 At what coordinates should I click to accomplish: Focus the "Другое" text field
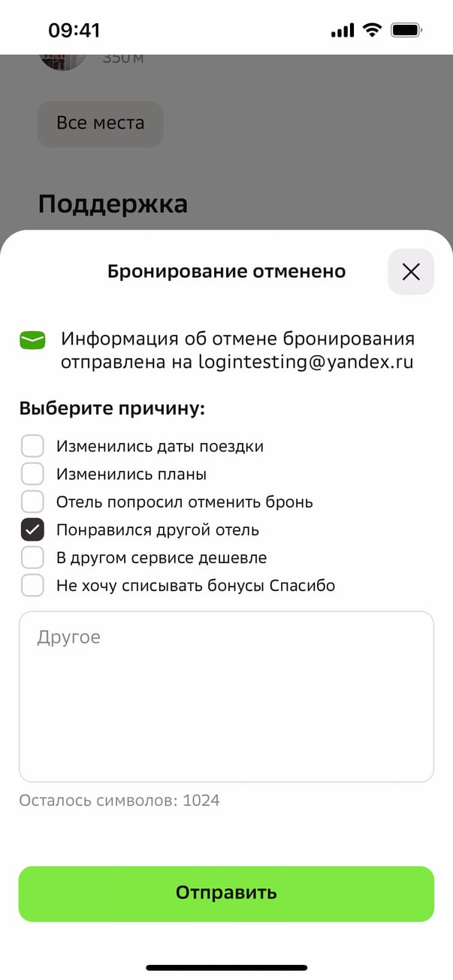pos(226,696)
